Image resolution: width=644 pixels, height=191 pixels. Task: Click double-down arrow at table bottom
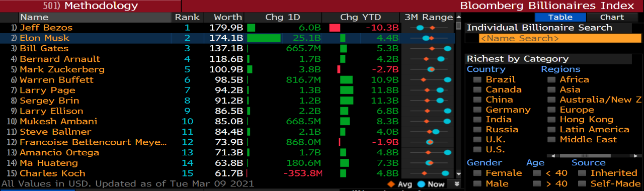[457, 184]
